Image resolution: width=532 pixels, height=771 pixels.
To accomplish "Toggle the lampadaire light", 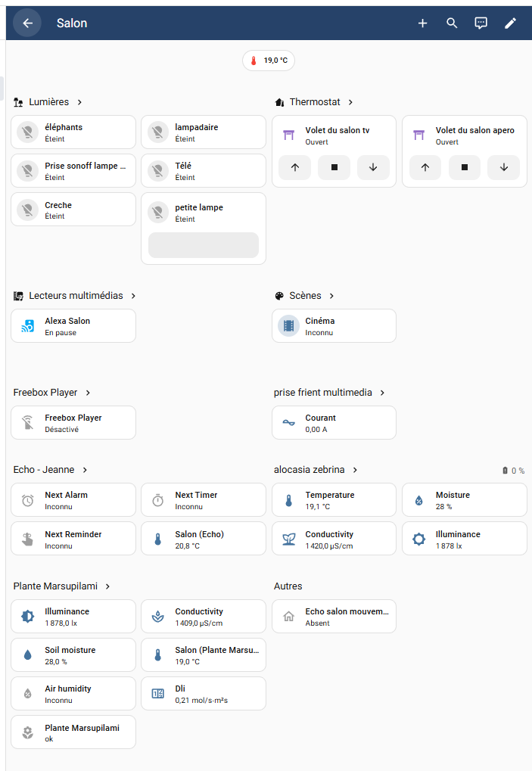I will (158, 132).
